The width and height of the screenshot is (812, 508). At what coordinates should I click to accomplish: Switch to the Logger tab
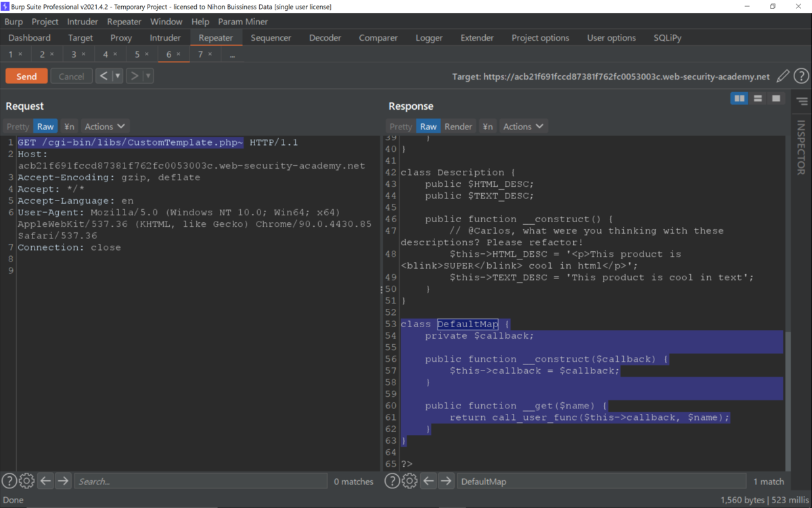(429, 38)
